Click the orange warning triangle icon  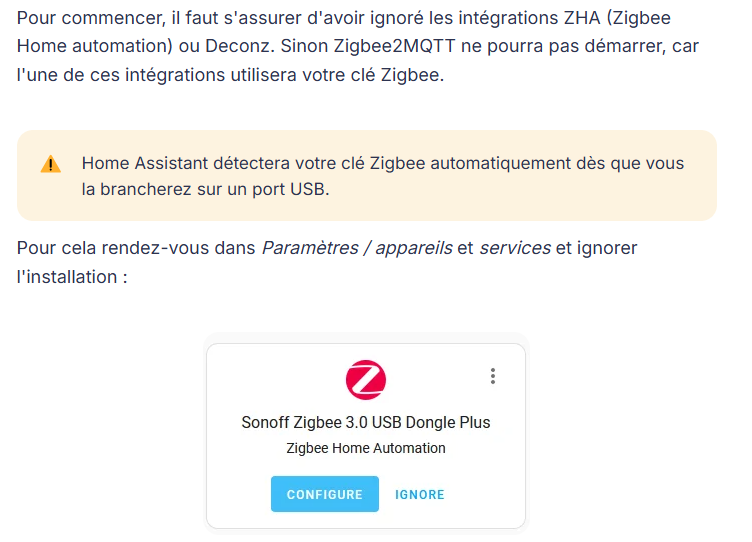point(51,165)
